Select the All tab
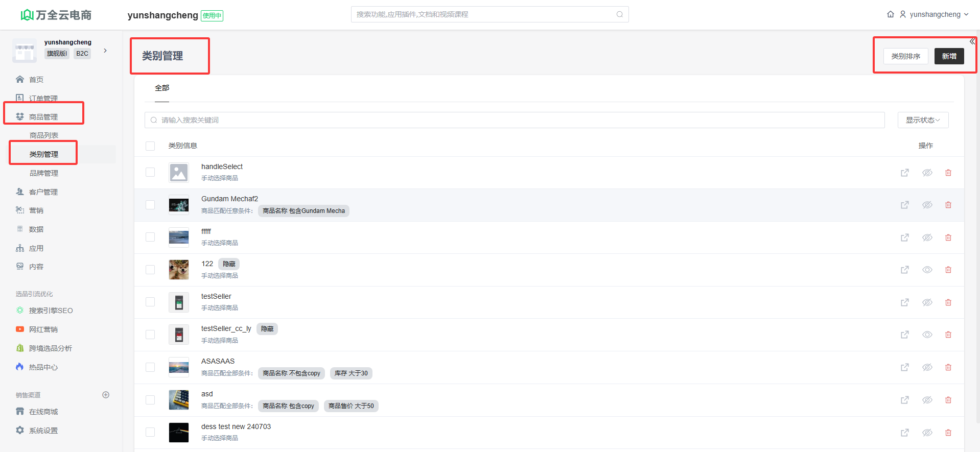The height and width of the screenshot is (452, 980). pos(162,88)
